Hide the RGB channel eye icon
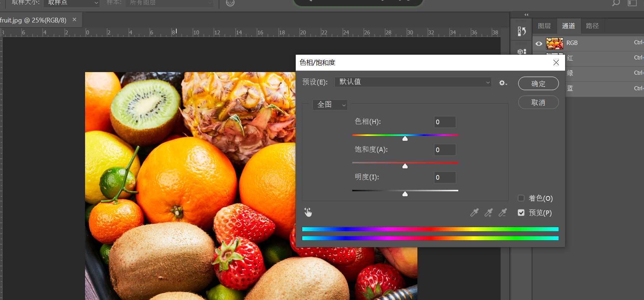644x300 pixels. click(x=539, y=43)
